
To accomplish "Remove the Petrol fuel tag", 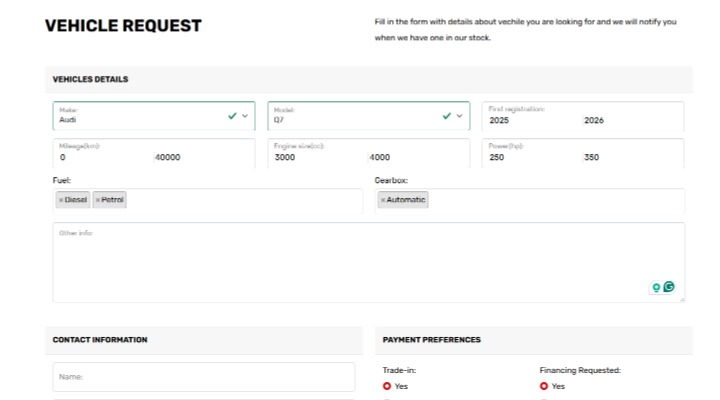I will (x=97, y=200).
